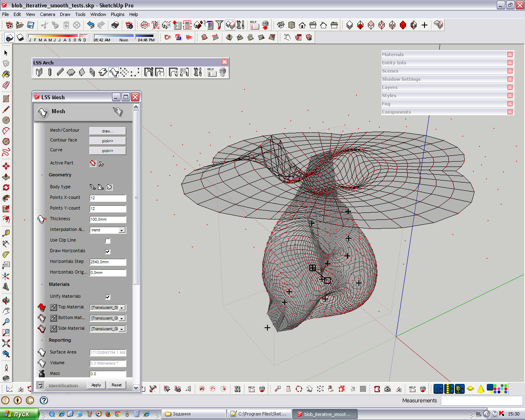The height and width of the screenshot is (420, 525).
Task: Click the funnel filter icon in toolbar
Action: (x=219, y=25)
